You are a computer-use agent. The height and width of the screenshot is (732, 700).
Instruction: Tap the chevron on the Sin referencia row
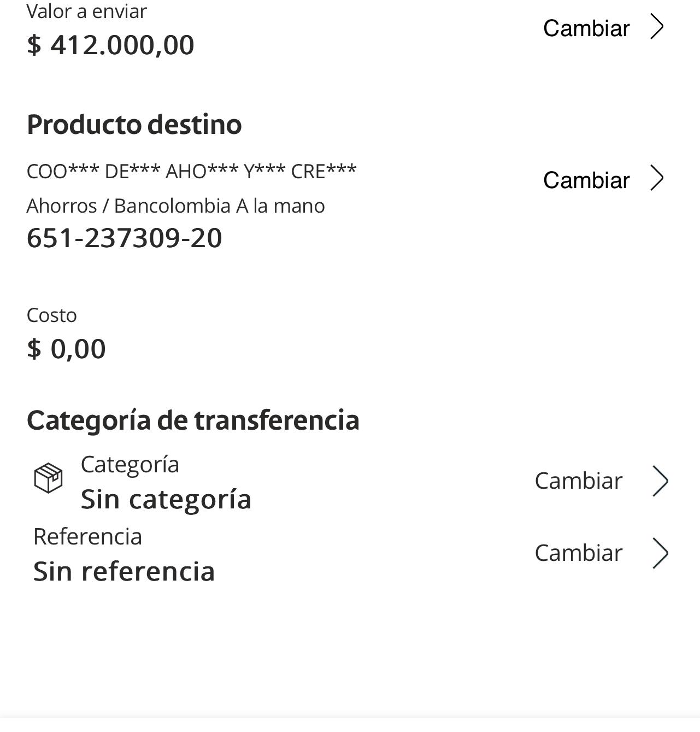coord(660,553)
